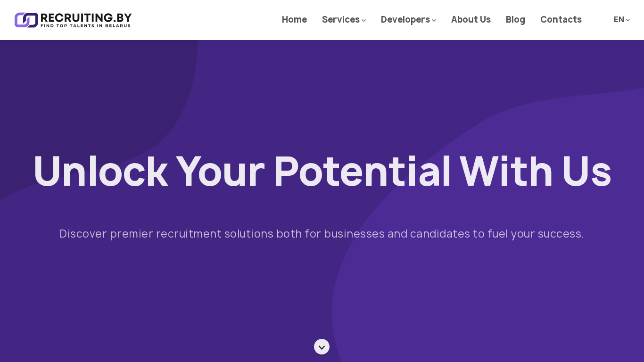Click the blank header space between logo and Home
Image resolution: width=644 pixels, height=362 pixels.
tap(203, 20)
